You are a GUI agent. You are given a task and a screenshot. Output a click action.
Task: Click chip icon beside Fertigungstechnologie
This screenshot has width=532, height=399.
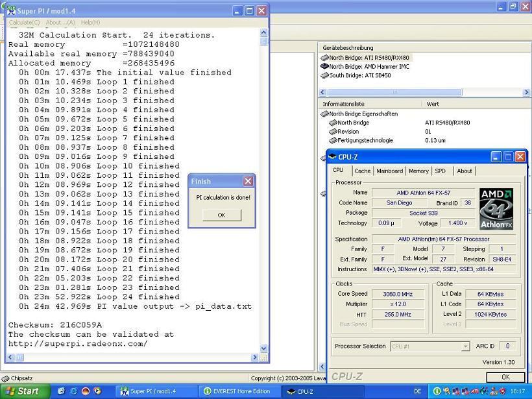click(333, 140)
